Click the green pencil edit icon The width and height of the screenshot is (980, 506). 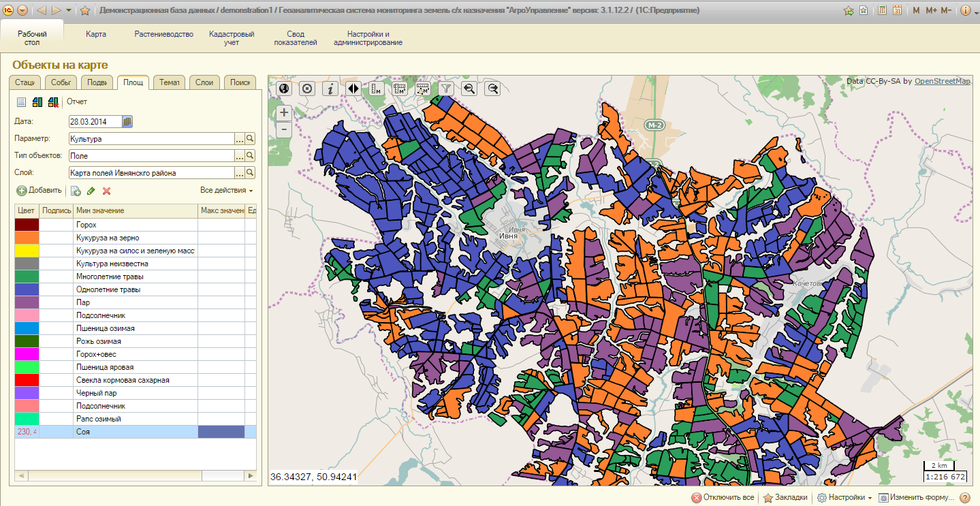tap(91, 191)
